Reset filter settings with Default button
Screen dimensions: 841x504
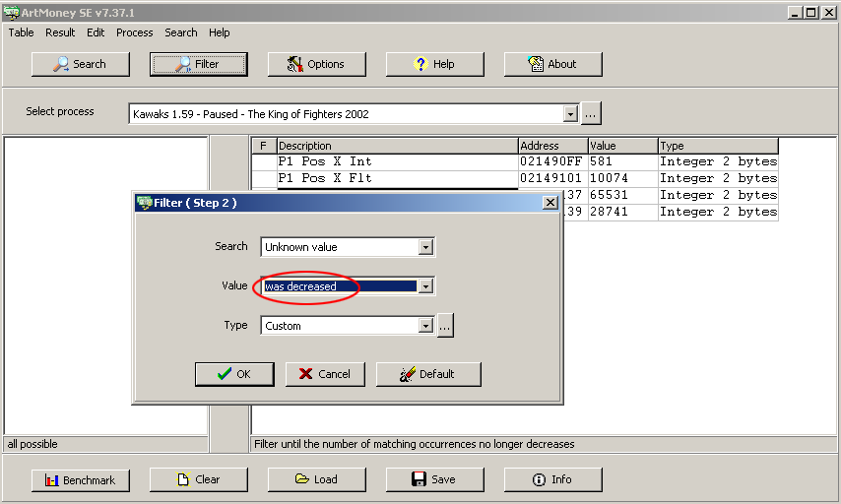(428, 374)
